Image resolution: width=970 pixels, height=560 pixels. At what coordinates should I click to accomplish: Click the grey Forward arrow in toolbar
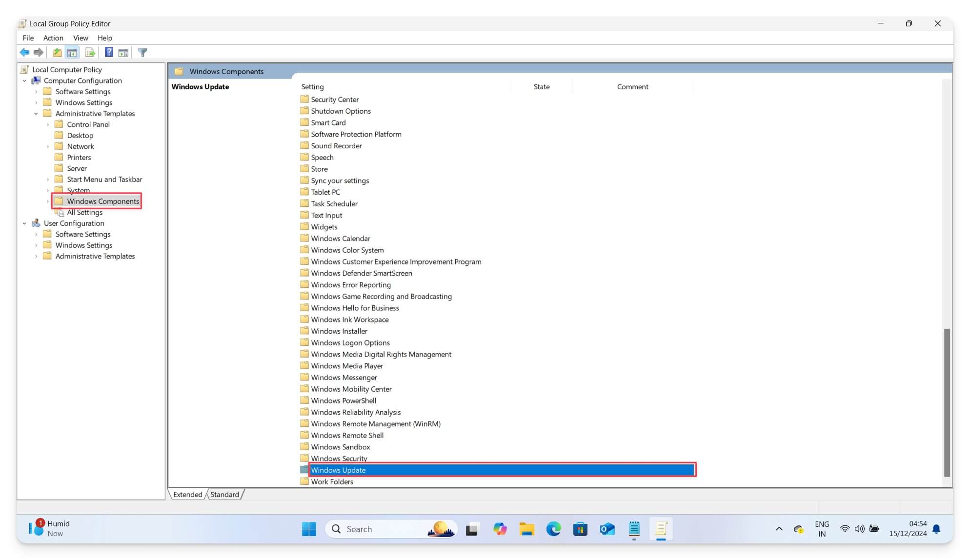pos(39,52)
